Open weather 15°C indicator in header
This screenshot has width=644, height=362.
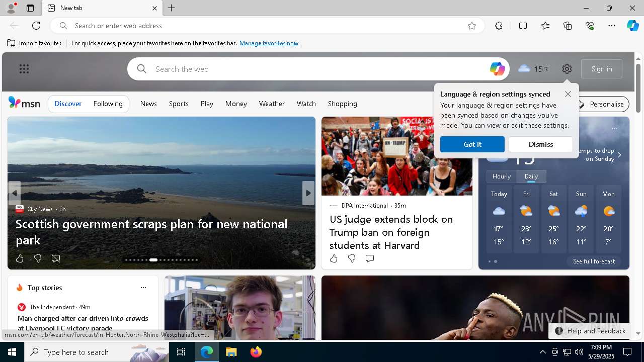[533, 69]
